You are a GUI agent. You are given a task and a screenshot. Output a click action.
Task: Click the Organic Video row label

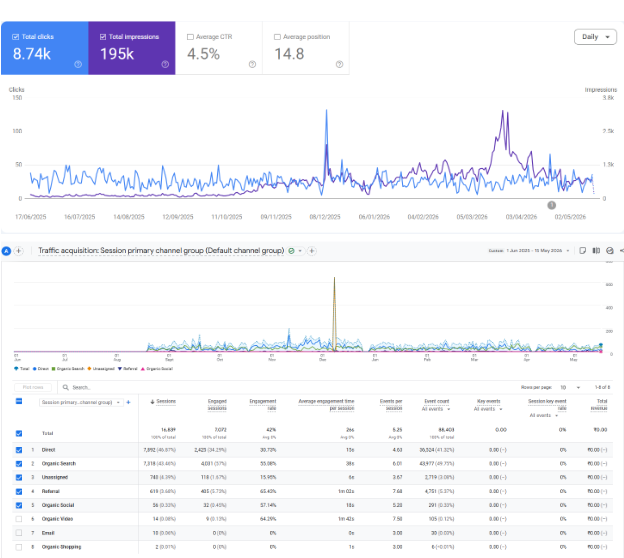click(57, 519)
